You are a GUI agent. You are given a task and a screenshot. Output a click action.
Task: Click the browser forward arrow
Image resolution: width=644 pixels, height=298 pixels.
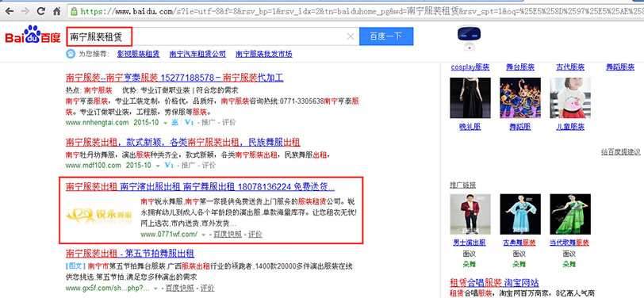tap(25, 11)
